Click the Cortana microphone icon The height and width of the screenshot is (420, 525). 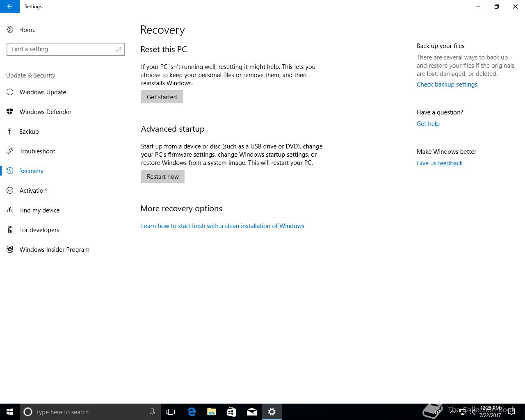(152, 412)
